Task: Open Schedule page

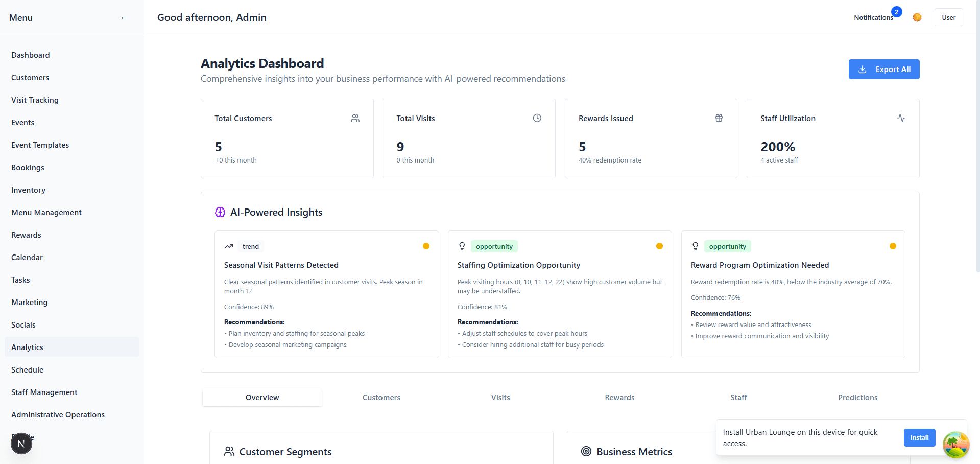Action: pos(71,370)
